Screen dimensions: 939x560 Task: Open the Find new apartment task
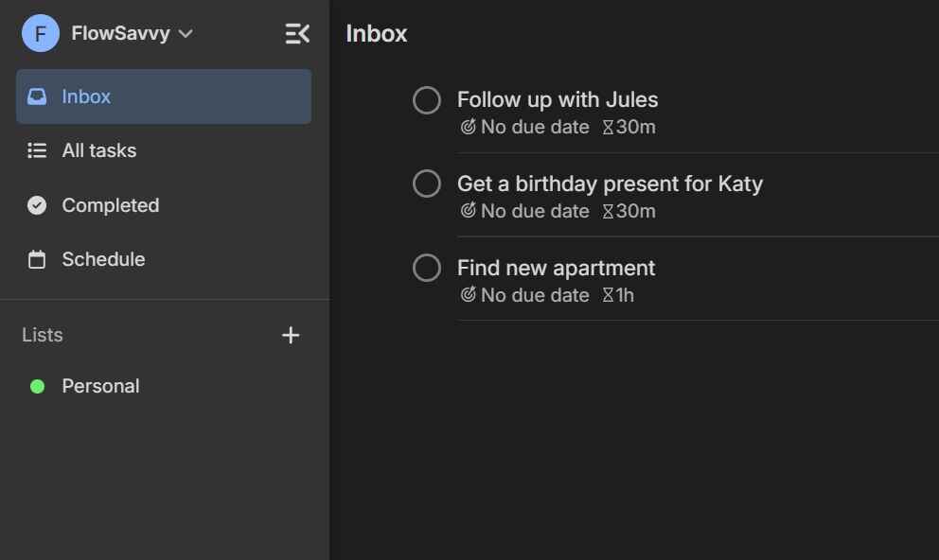[x=556, y=268]
